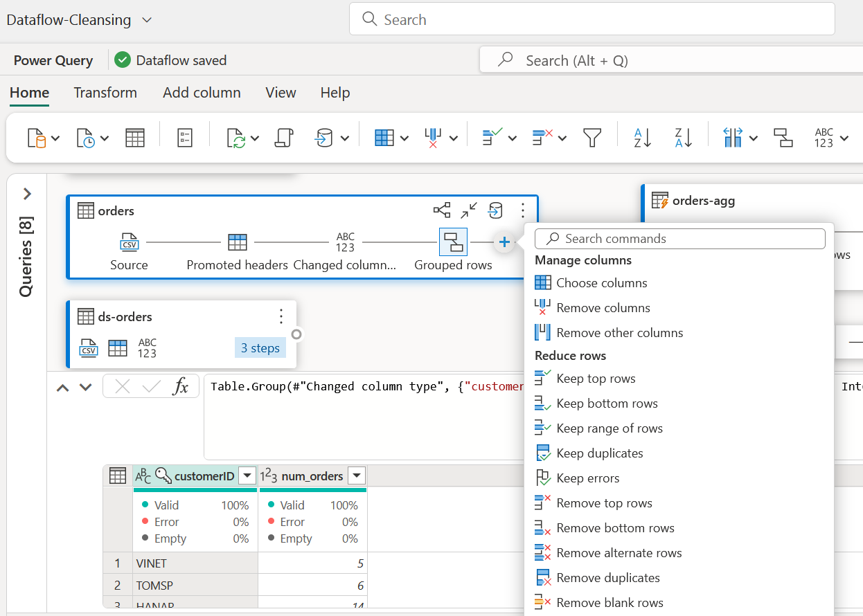Go to the next step with the down chevron
863x616 pixels.
(x=86, y=388)
